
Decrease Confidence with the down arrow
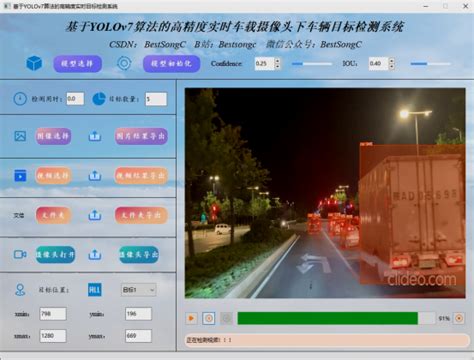(x=277, y=66)
